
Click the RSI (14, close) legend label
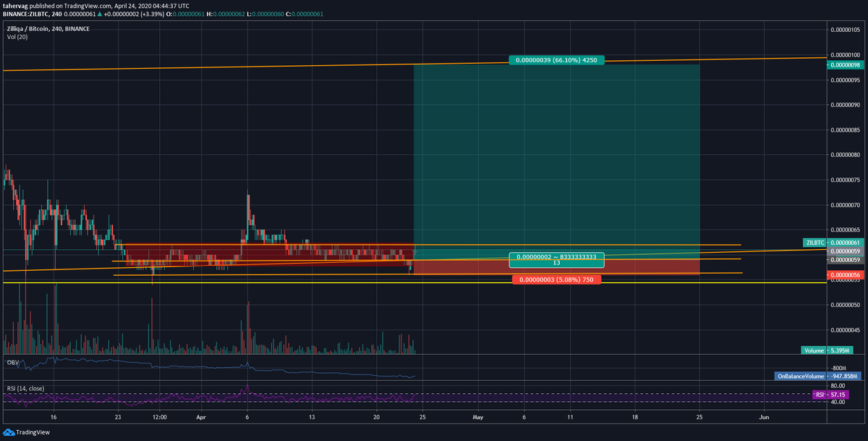(25, 388)
